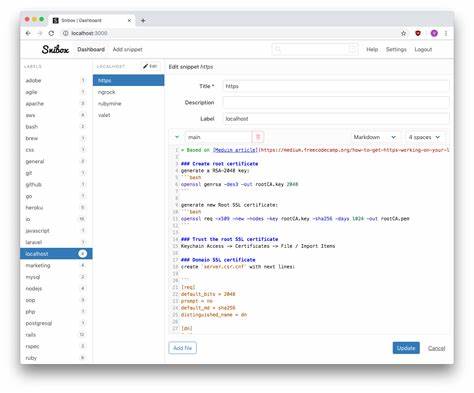
Task: Open Add snippet page
Action: pyautogui.click(x=127, y=49)
